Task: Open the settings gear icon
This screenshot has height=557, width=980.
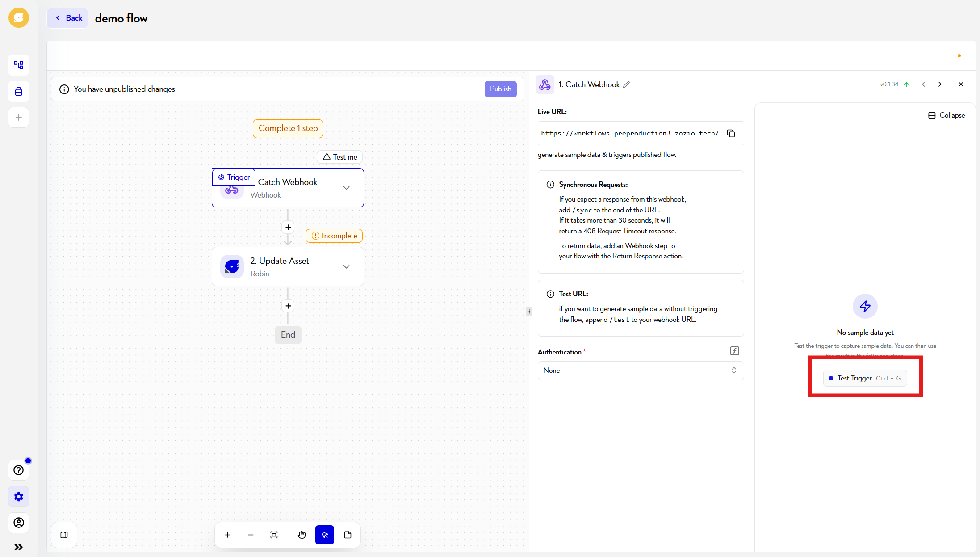Action: coord(19,497)
